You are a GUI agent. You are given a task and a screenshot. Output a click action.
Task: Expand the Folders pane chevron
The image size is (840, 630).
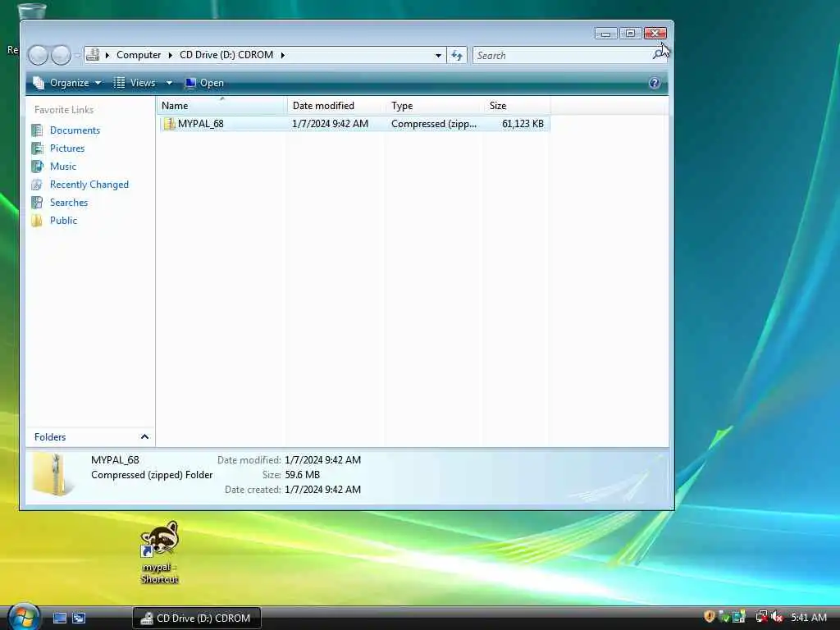tap(144, 437)
